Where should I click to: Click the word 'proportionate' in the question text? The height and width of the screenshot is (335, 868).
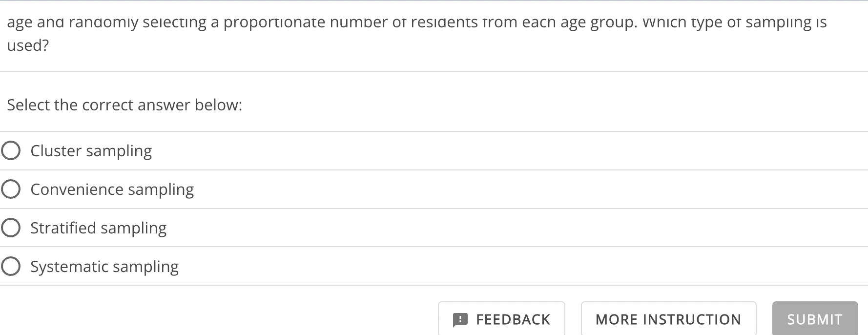click(x=274, y=22)
